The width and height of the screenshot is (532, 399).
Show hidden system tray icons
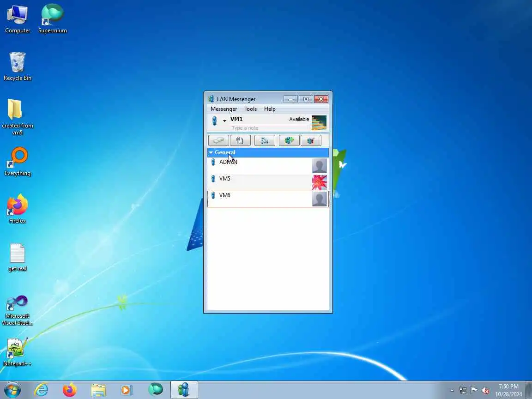[x=452, y=390]
